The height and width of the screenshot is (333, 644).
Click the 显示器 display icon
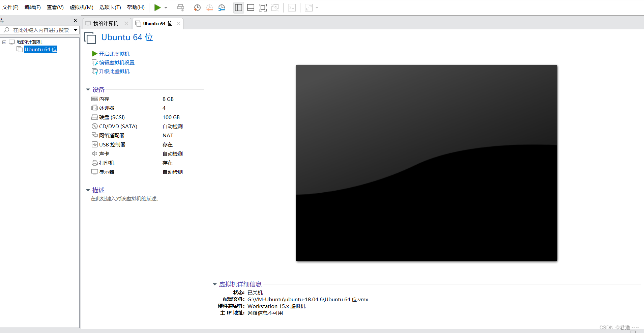(95, 172)
